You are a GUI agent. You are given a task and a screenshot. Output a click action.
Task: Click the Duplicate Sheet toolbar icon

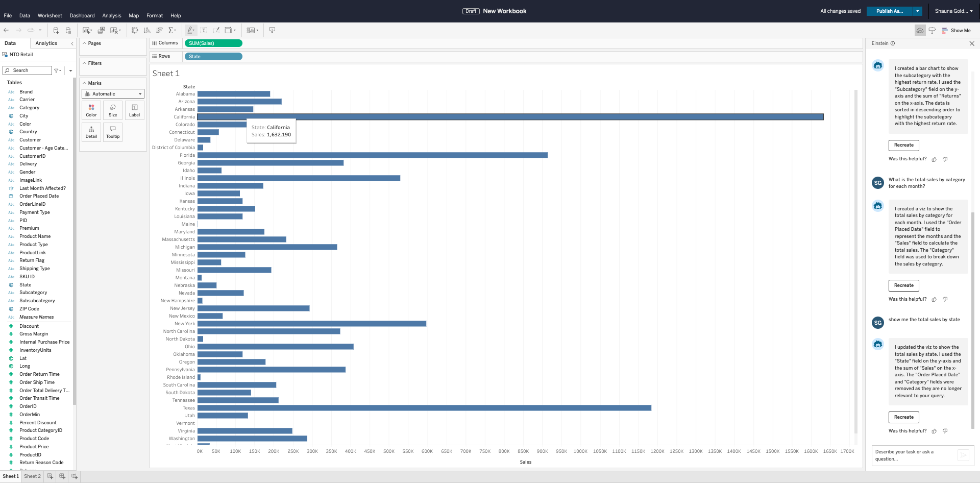coord(101,31)
